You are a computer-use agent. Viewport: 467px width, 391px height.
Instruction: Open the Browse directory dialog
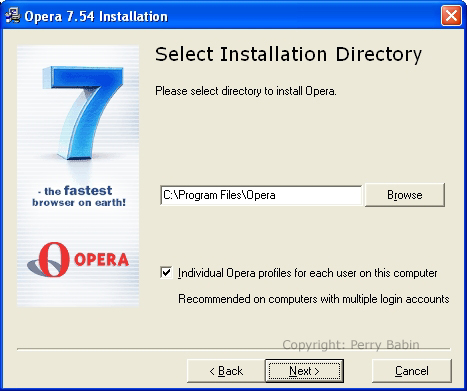(x=405, y=195)
